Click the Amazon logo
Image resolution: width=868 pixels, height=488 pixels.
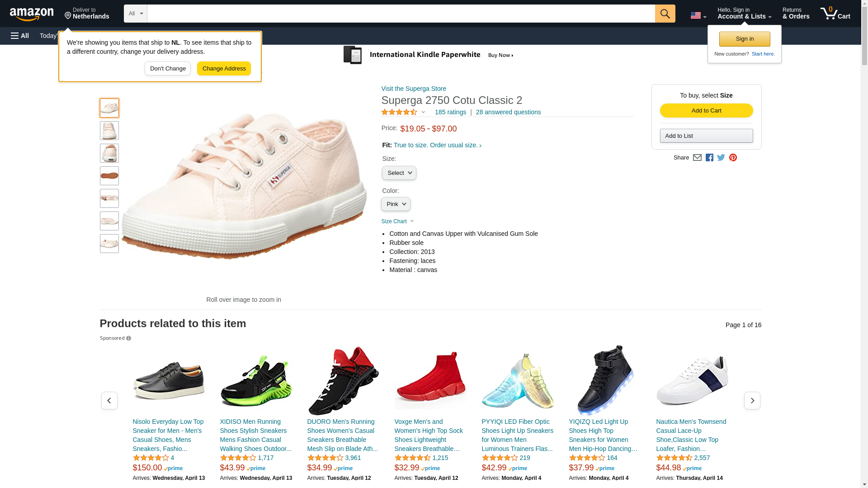pos(32,14)
